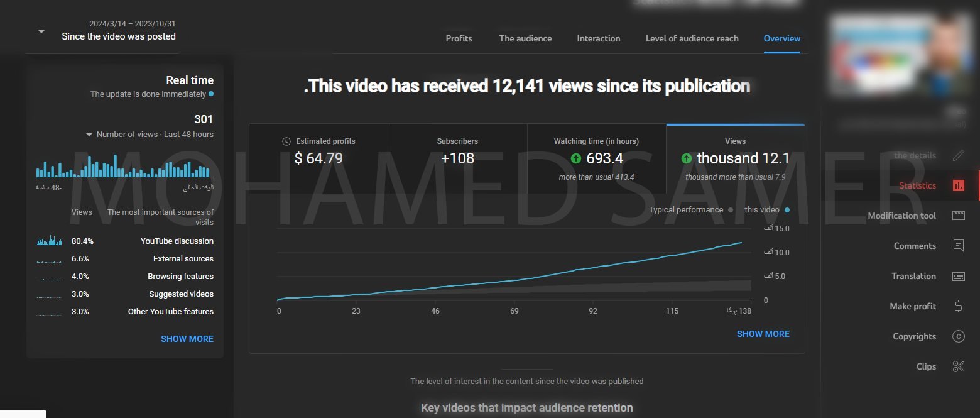Click the Make profit dollar icon
Screen dimensions: 980x418
[x=958, y=306]
